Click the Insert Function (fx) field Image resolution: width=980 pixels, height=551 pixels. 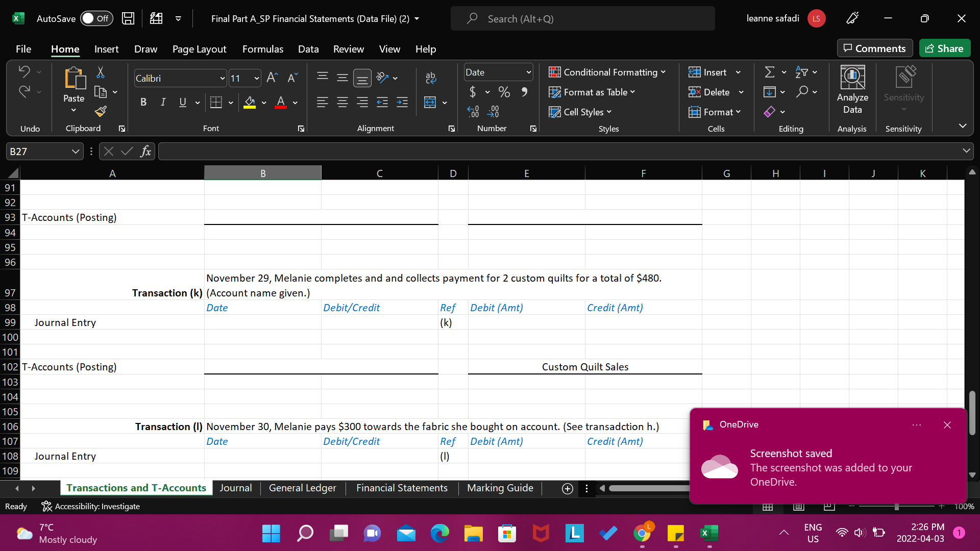tap(146, 151)
